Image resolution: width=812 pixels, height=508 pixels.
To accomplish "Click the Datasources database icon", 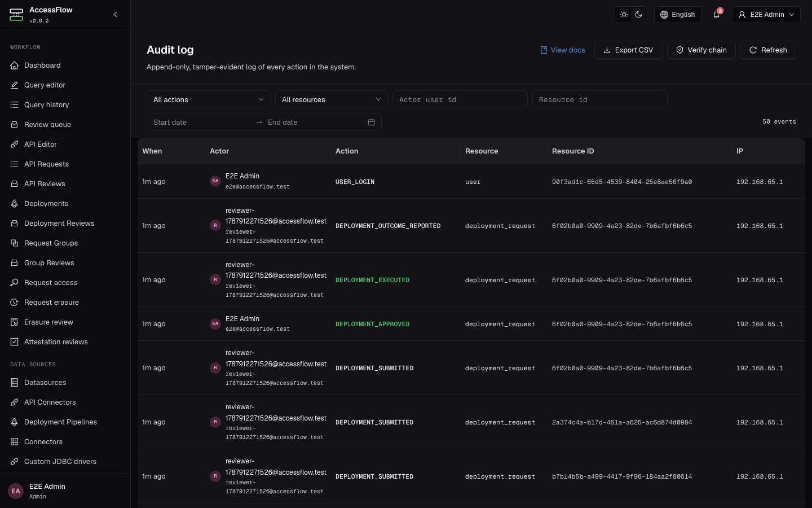I will (x=15, y=383).
